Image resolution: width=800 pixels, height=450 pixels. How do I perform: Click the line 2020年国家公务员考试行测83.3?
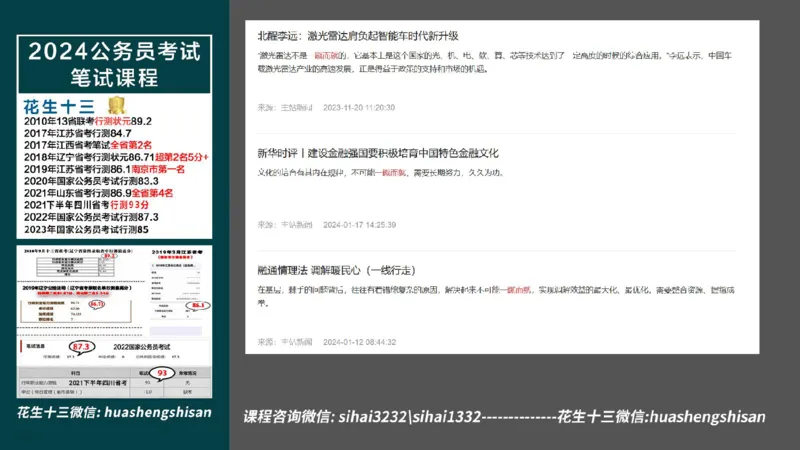(91, 181)
